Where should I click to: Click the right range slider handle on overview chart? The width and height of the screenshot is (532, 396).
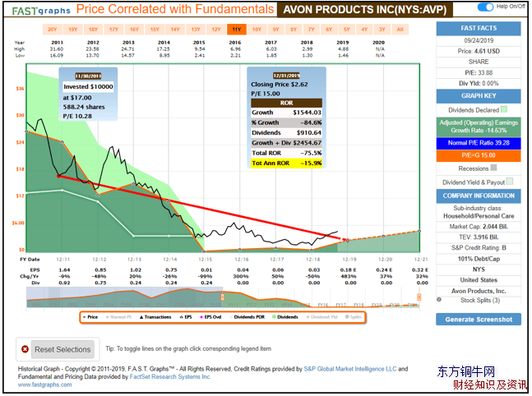(x=419, y=297)
